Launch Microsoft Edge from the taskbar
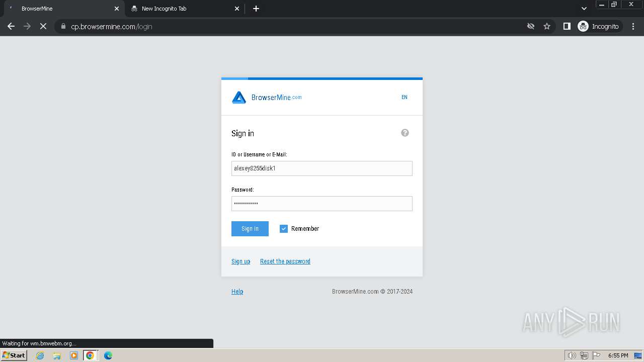 pyautogui.click(x=108, y=355)
